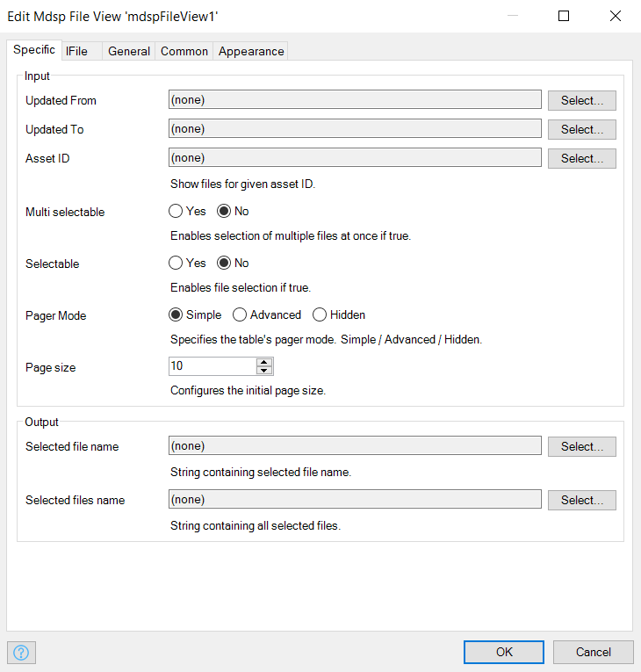Focus the Updated To field
The image size is (641, 672).
[x=355, y=128]
